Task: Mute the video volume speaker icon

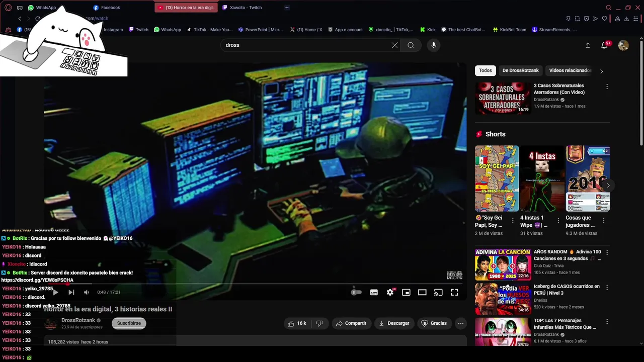Action: point(87,292)
